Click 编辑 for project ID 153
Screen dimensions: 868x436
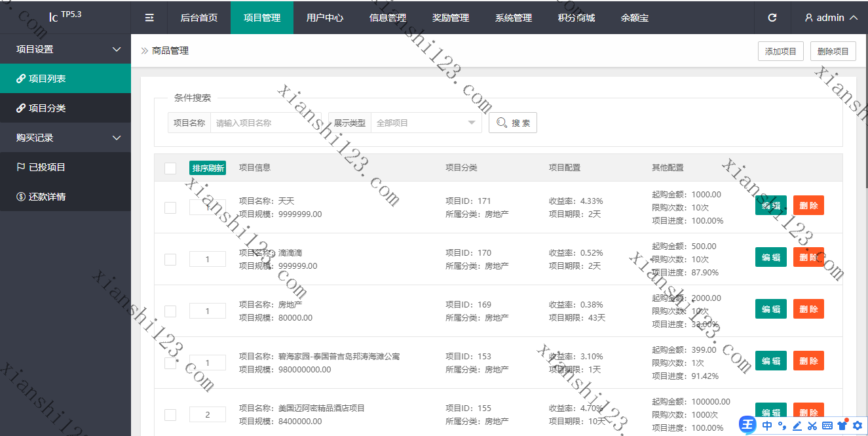coord(771,361)
